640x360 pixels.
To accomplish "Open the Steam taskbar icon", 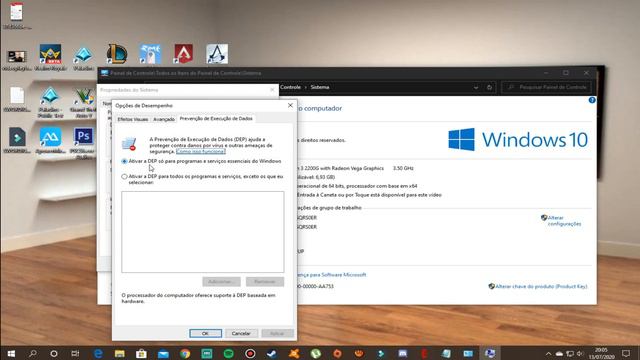I will tap(272, 353).
